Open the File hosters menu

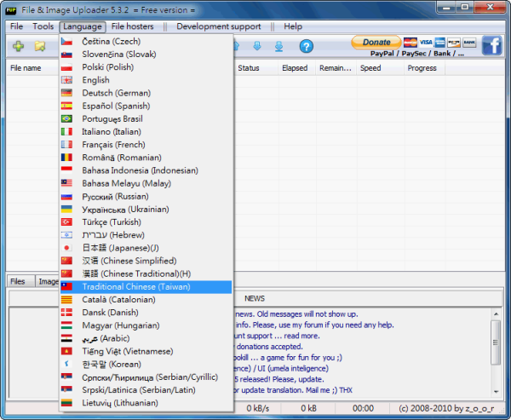click(x=133, y=26)
